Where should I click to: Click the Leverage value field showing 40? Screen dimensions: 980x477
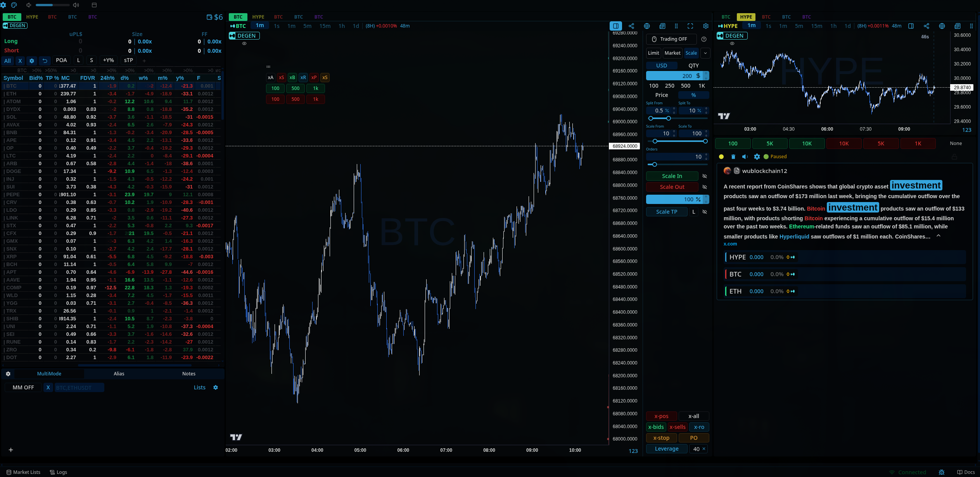pyautogui.click(x=698, y=449)
